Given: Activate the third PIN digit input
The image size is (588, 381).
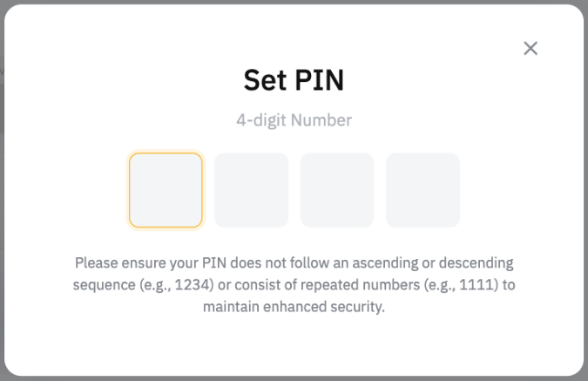Looking at the screenshot, I should [337, 190].
